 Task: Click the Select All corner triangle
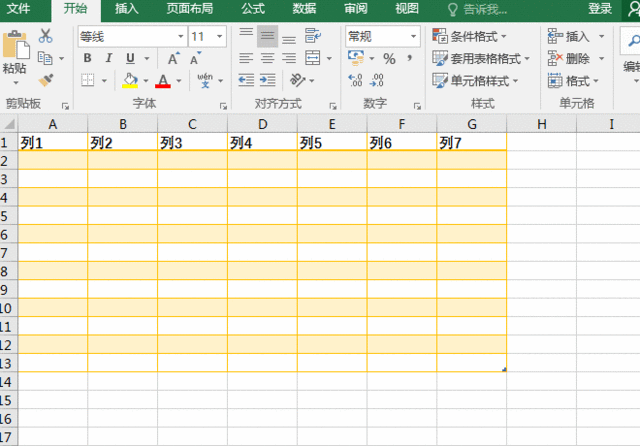click(9, 124)
